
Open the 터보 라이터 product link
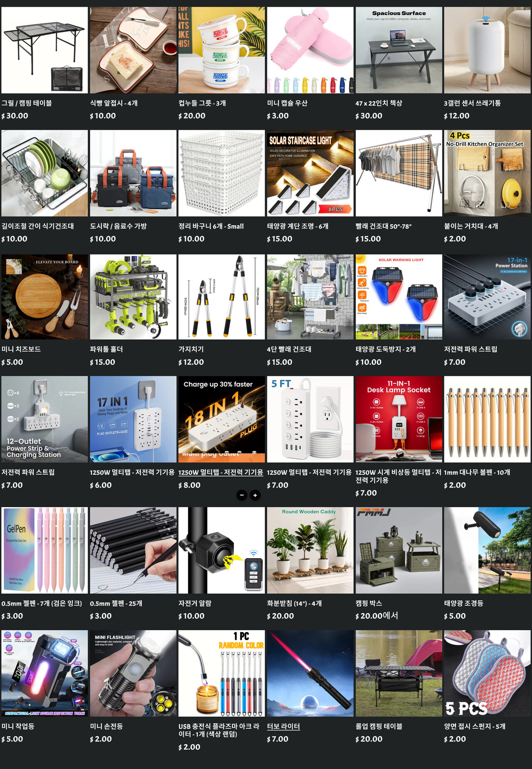pyautogui.click(x=283, y=726)
